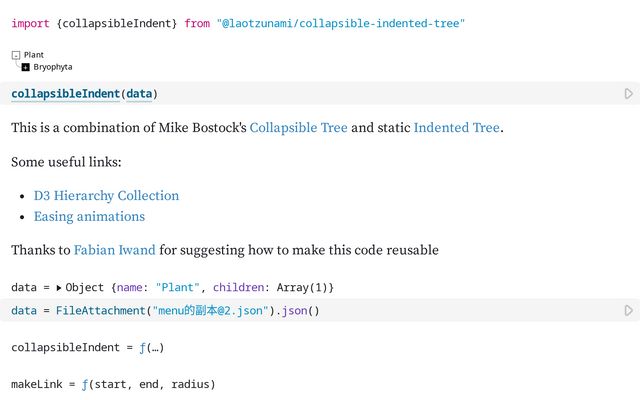Image resolution: width=640 pixels, height=400 pixels.
Task: Expand the data Object disclosure triangle
Action: coord(59,288)
